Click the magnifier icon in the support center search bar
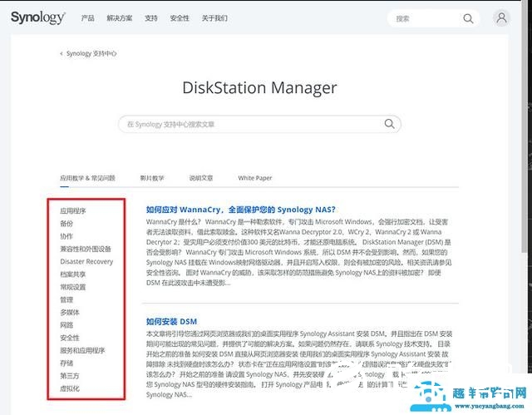Image resolution: width=532 pixels, height=415 pixels. tap(390, 124)
